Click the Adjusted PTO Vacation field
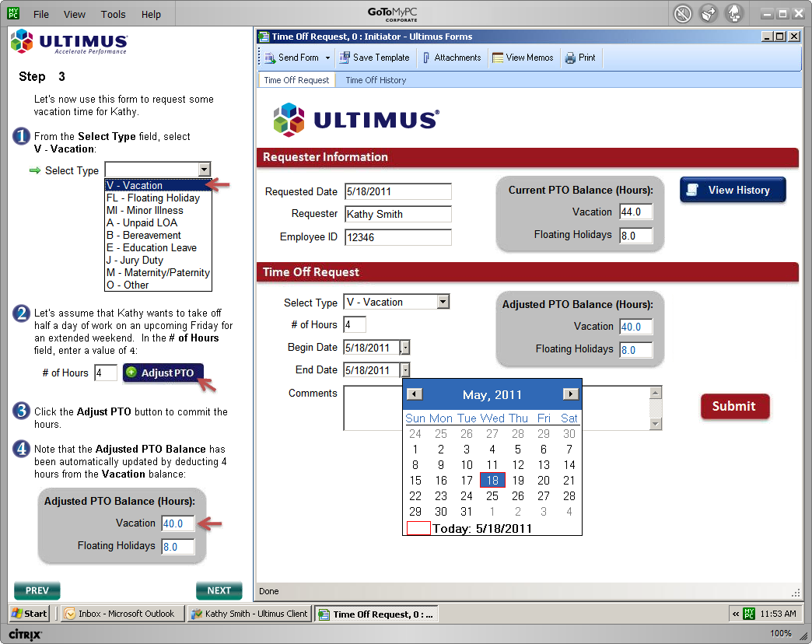Image resolution: width=812 pixels, height=644 pixels. [x=636, y=327]
